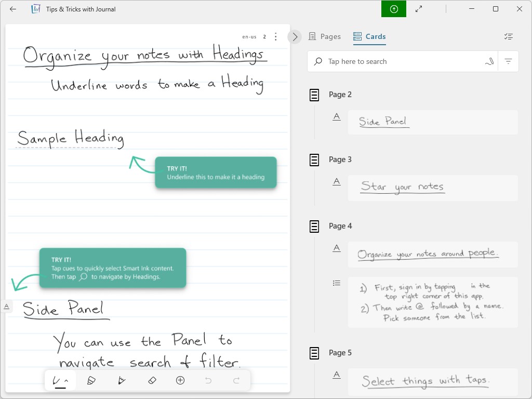Open the filter options button
Screen dimensions: 532x399
508,61
